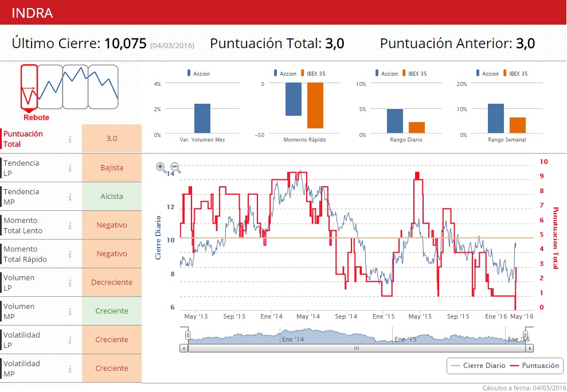567x392 pixels.
Task: Click the orange Rango Diario IBEX bar
Action: click(x=417, y=128)
